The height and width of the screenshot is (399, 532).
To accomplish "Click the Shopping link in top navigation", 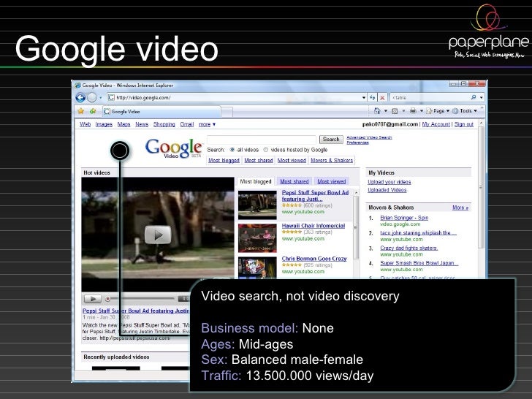I will coord(164,124).
